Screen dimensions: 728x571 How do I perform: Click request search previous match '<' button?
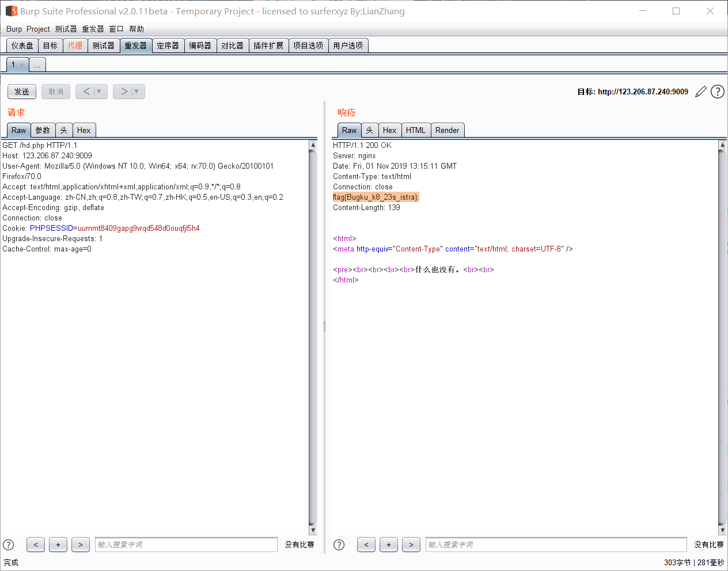coord(36,545)
